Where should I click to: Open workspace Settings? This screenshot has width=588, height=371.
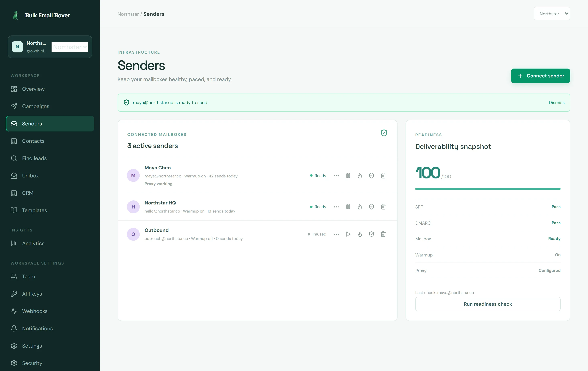click(50, 346)
